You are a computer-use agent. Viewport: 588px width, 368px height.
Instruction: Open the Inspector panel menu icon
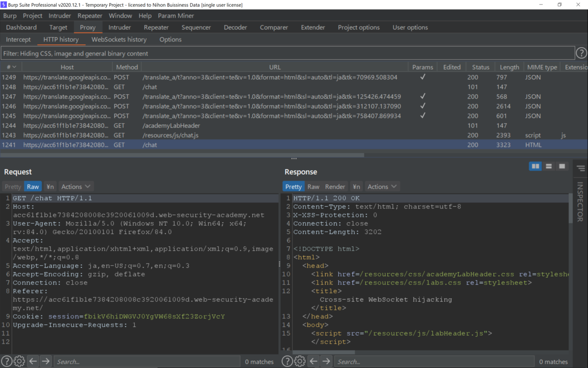point(581,169)
